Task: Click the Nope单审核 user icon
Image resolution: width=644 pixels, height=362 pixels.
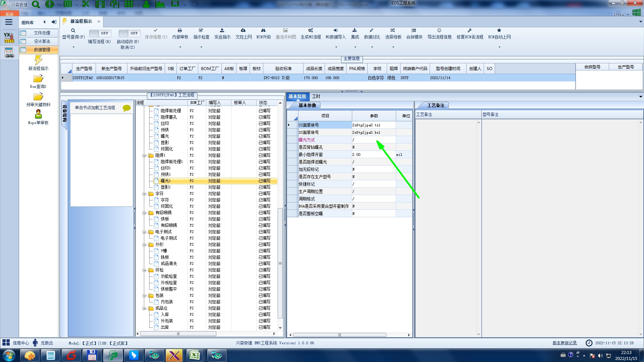Action: tap(38, 114)
